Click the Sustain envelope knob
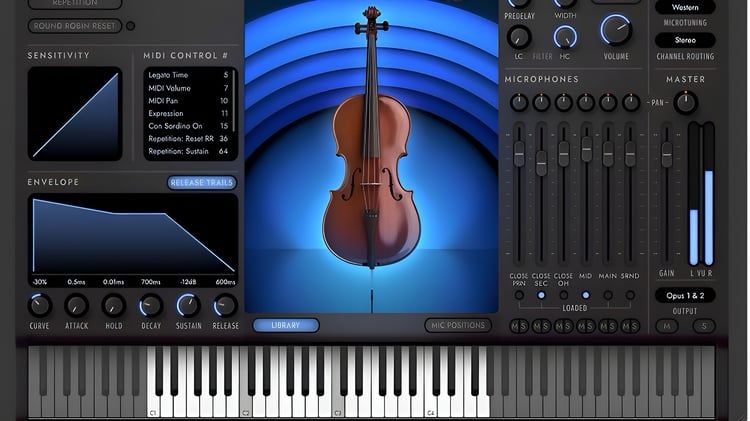 pyautogui.click(x=188, y=305)
